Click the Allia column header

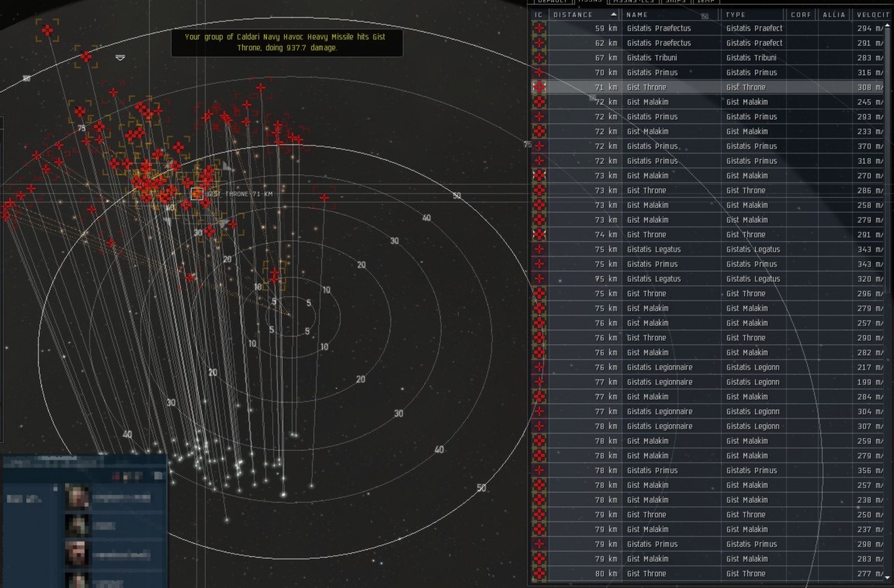(x=833, y=15)
